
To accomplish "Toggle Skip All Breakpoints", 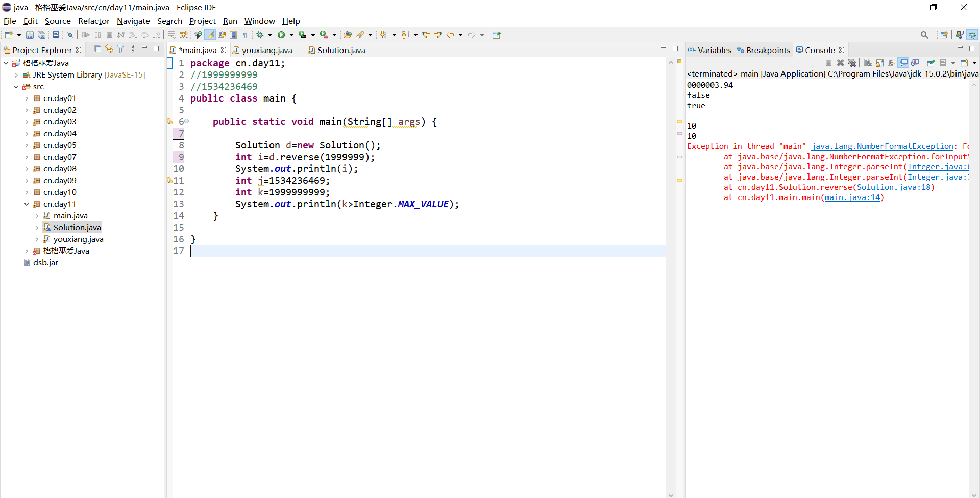I will coord(70,35).
